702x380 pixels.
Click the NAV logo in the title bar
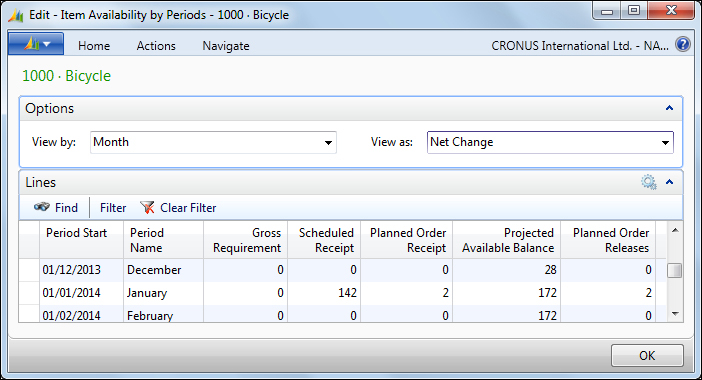point(16,16)
